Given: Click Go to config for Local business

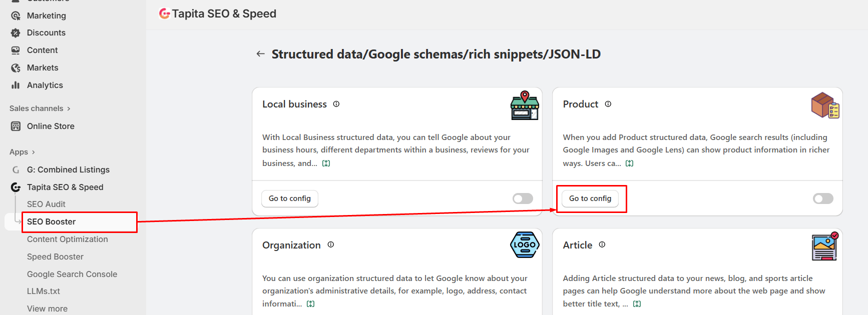Looking at the screenshot, I should click(290, 198).
